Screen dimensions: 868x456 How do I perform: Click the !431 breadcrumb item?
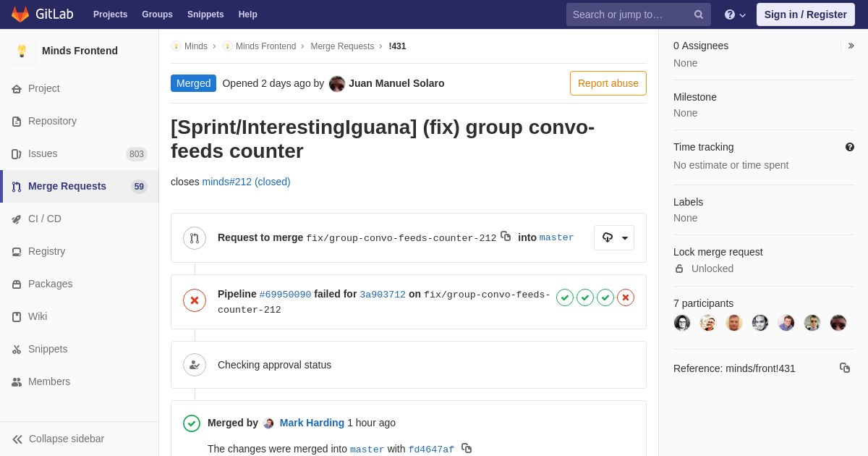click(x=397, y=46)
